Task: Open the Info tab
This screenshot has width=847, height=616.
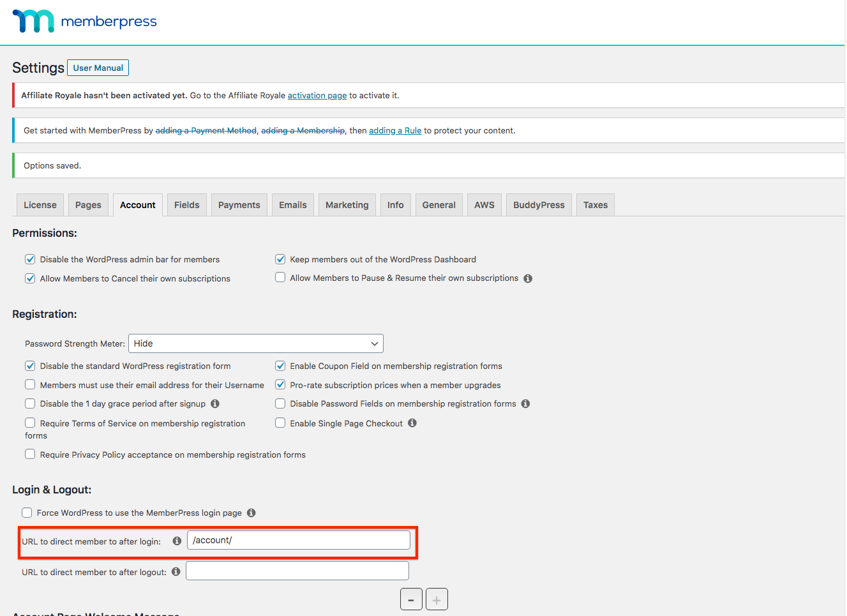Action: pyautogui.click(x=396, y=205)
